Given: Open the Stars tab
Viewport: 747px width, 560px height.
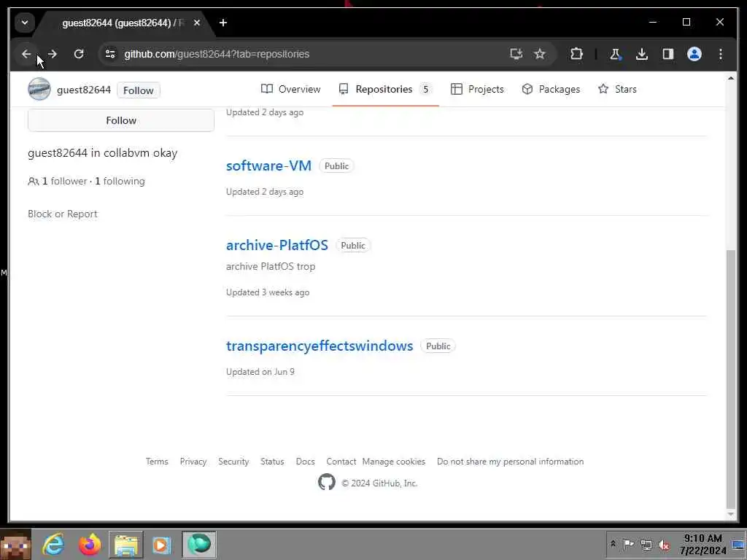Looking at the screenshot, I should click(x=617, y=89).
